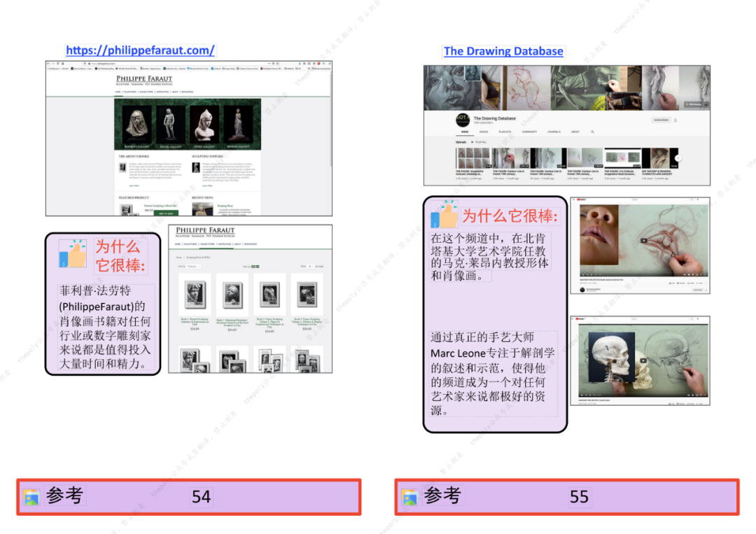Click standing statue Figure Gallery image
The image size is (756, 534).
pyautogui.click(x=170, y=125)
